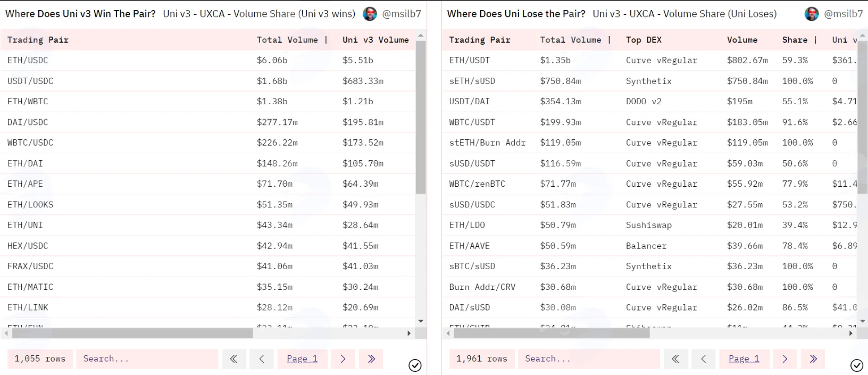Click the left panel checkmark status icon
The height and width of the screenshot is (375, 868).
click(415, 365)
